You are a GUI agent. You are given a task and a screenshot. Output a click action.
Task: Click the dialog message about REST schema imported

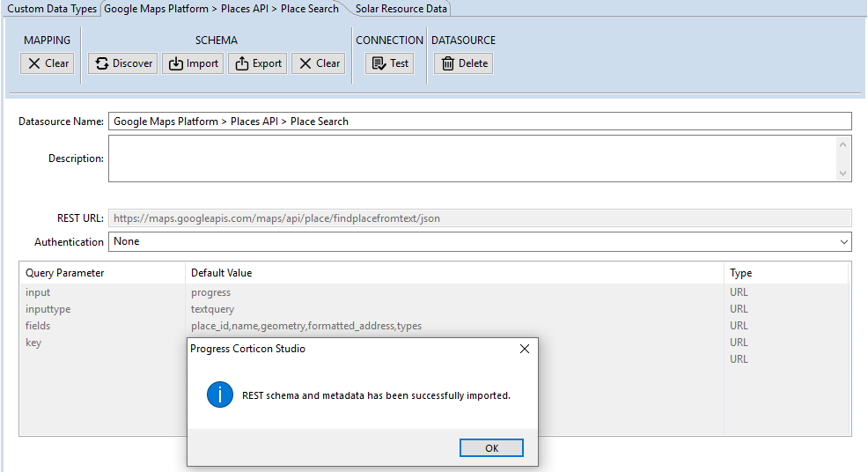pyautogui.click(x=377, y=395)
